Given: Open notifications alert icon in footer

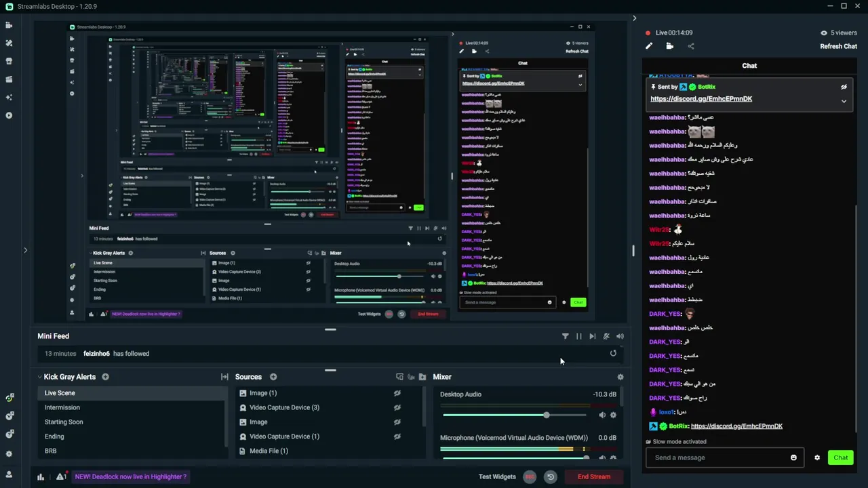Looking at the screenshot, I should coord(61,476).
